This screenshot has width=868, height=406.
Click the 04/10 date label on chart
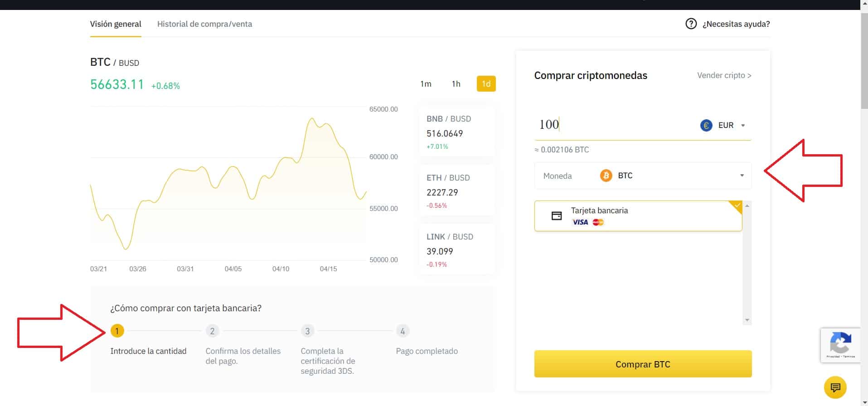click(x=281, y=269)
